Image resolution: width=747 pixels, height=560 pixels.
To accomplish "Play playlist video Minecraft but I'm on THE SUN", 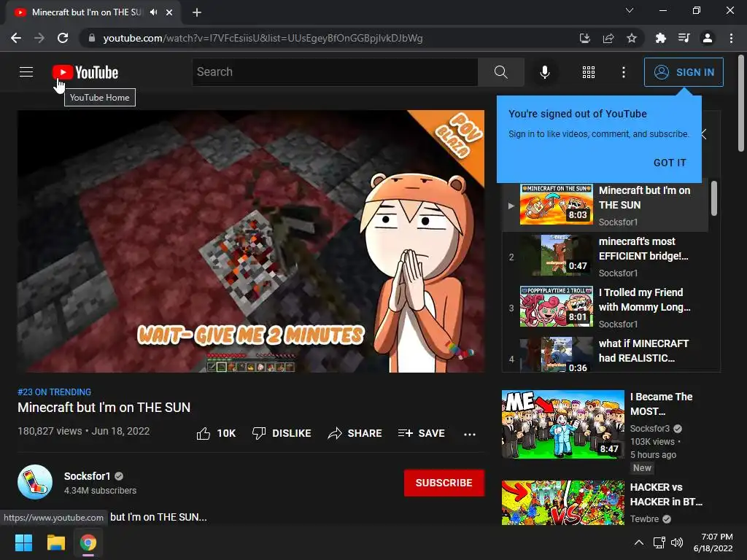I will 605,206.
